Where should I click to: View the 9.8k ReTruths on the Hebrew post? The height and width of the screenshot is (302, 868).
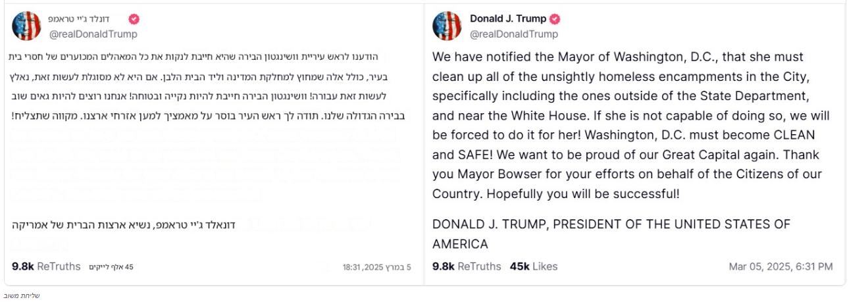click(46, 266)
